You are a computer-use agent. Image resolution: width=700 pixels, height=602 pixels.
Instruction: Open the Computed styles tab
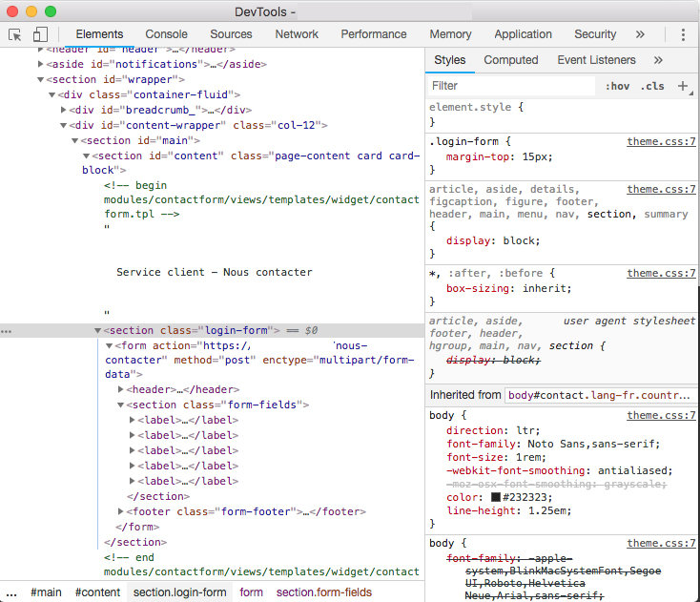[510, 60]
